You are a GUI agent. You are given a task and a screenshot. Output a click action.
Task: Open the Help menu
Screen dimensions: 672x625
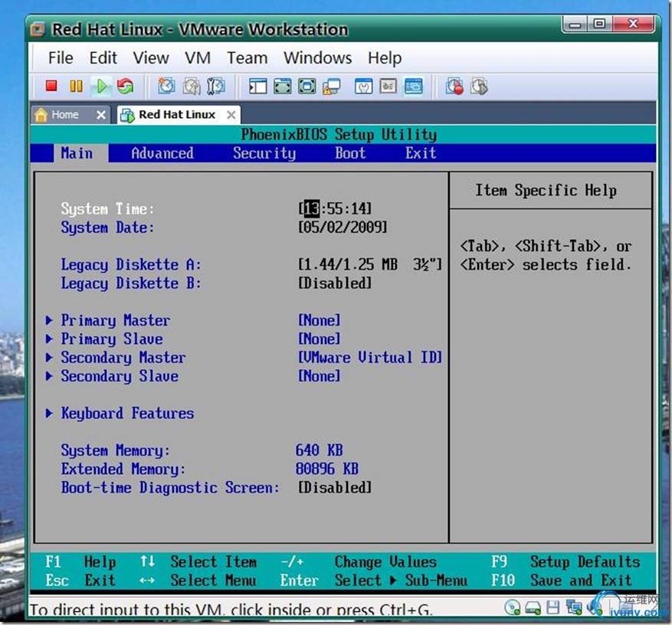[385, 58]
